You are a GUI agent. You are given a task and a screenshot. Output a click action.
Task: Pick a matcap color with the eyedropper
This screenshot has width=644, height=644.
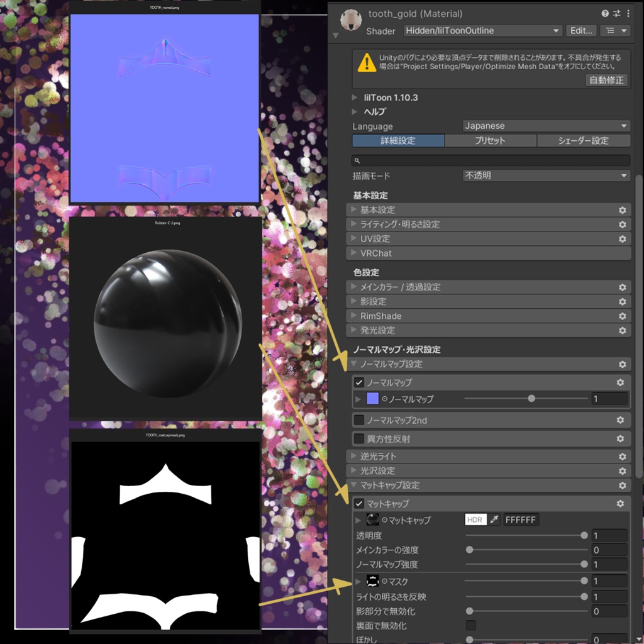pyautogui.click(x=494, y=519)
